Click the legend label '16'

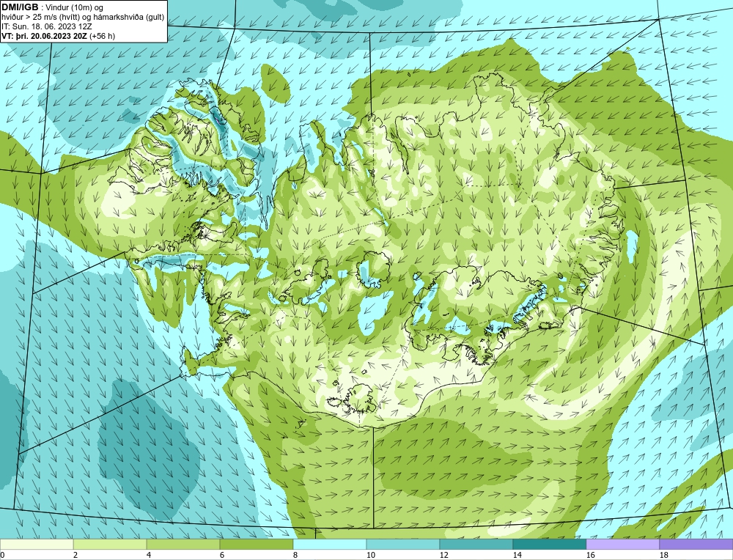590,555
